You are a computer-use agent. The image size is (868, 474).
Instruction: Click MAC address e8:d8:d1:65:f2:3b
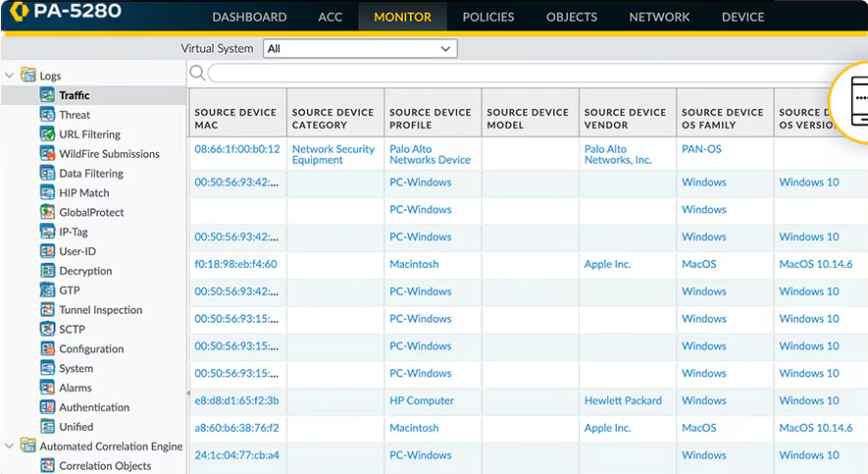coord(236,400)
